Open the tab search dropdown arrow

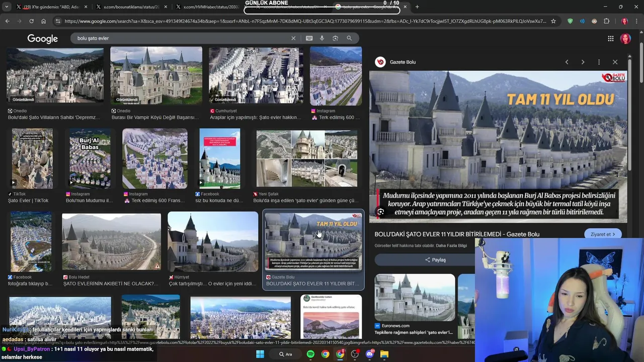6,7
